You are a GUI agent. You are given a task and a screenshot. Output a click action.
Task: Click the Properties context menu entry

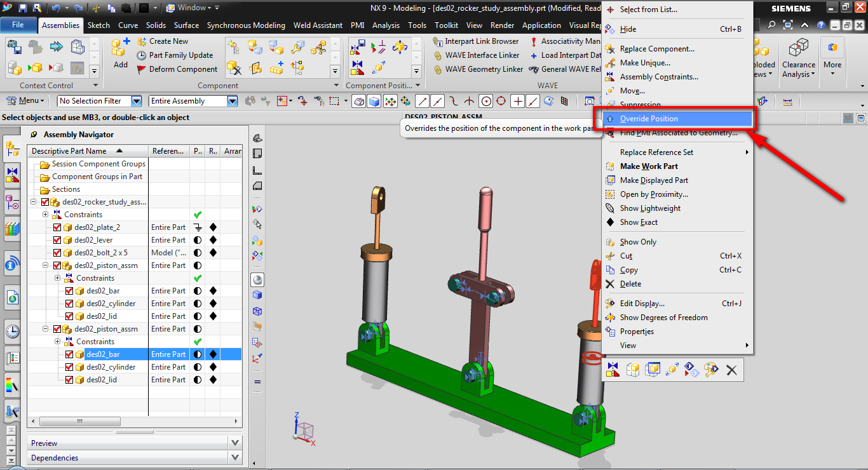tap(637, 332)
